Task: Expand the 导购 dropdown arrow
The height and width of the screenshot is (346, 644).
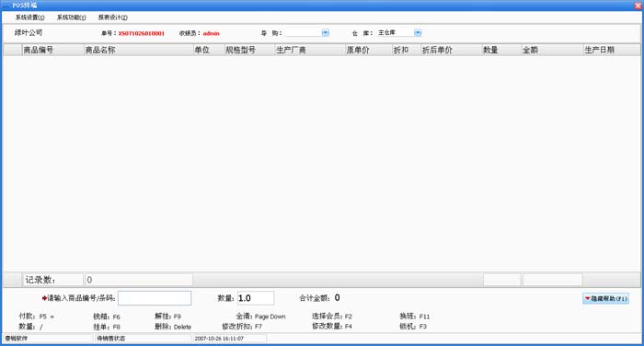Action: 326,32
